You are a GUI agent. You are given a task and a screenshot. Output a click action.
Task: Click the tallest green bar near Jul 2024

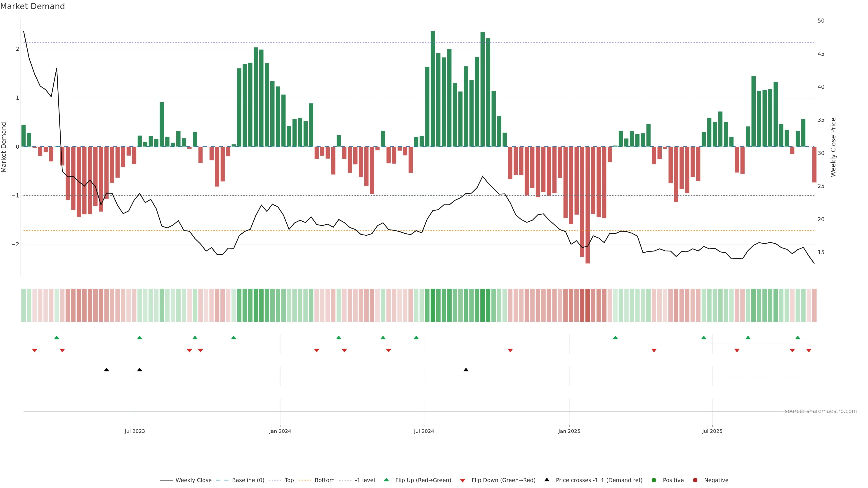pyautogui.click(x=433, y=89)
